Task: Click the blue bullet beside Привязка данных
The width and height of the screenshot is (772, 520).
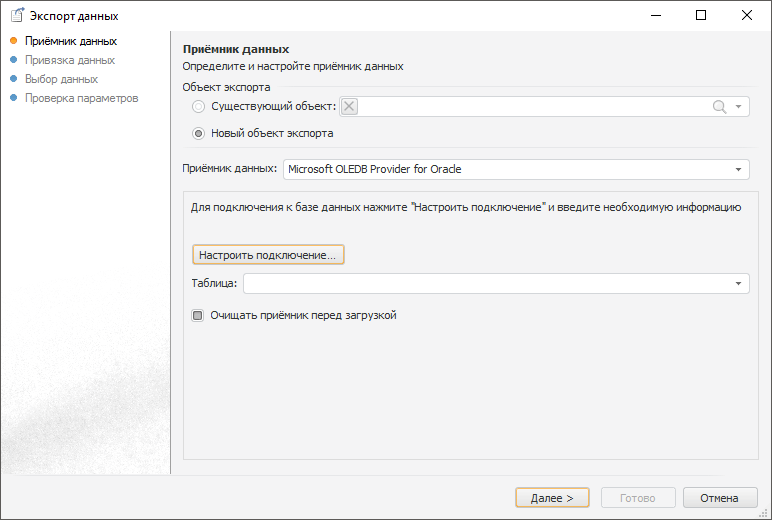Action: (x=13, y=60)
